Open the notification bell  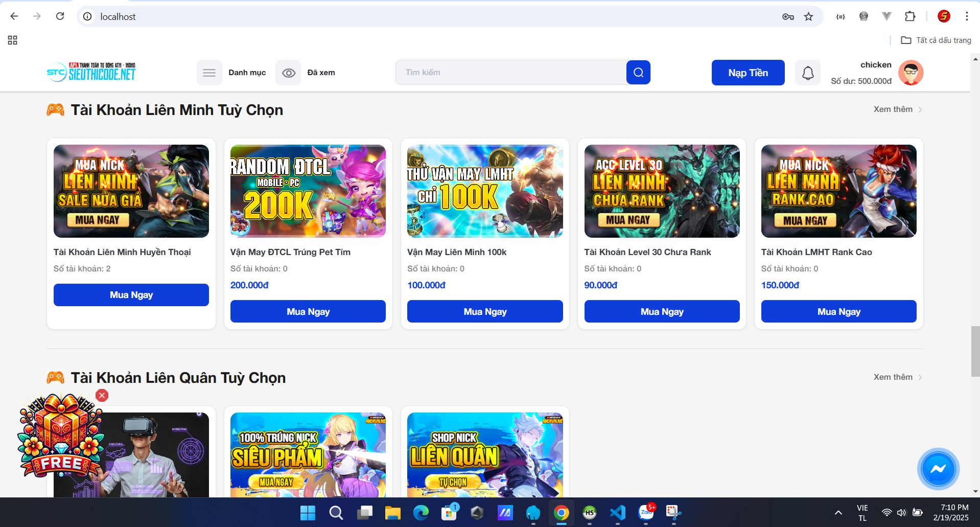pyautogui.click(x=807, y=73)
